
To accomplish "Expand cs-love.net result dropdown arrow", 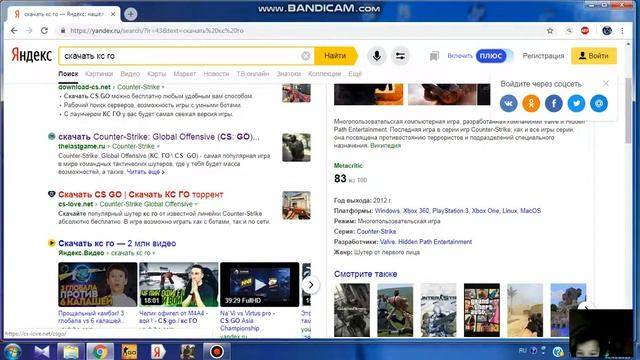I will point(196,204).
